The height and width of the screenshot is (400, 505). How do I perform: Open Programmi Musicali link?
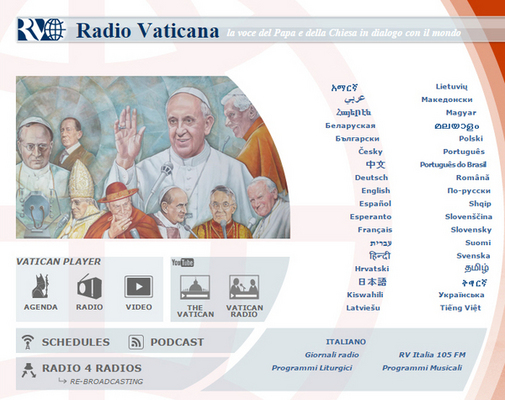coord(422,368)
